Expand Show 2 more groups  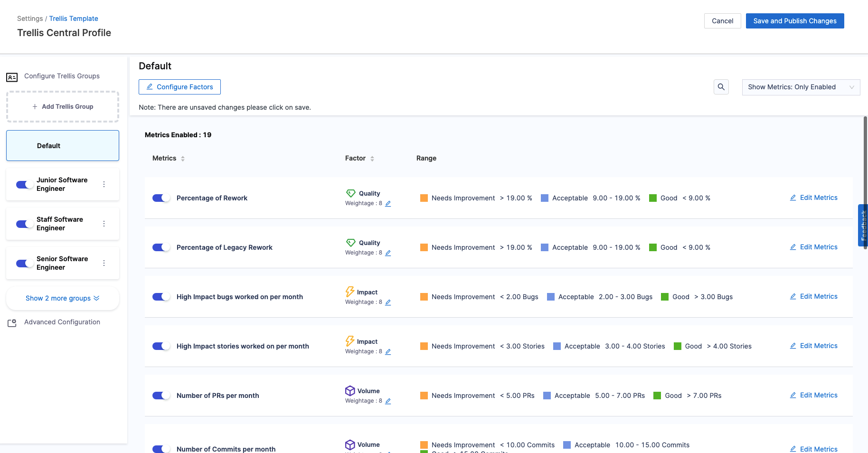click(x=62, y=298)
